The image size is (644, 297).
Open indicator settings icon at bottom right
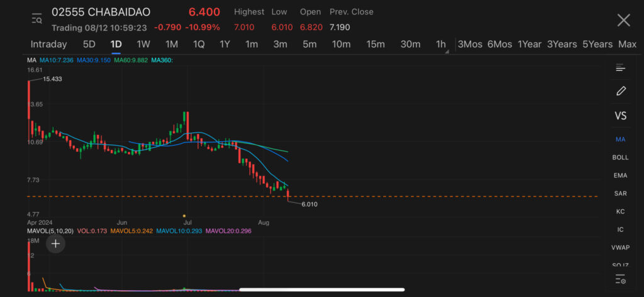pyautogui.click(x=620, y=279)
